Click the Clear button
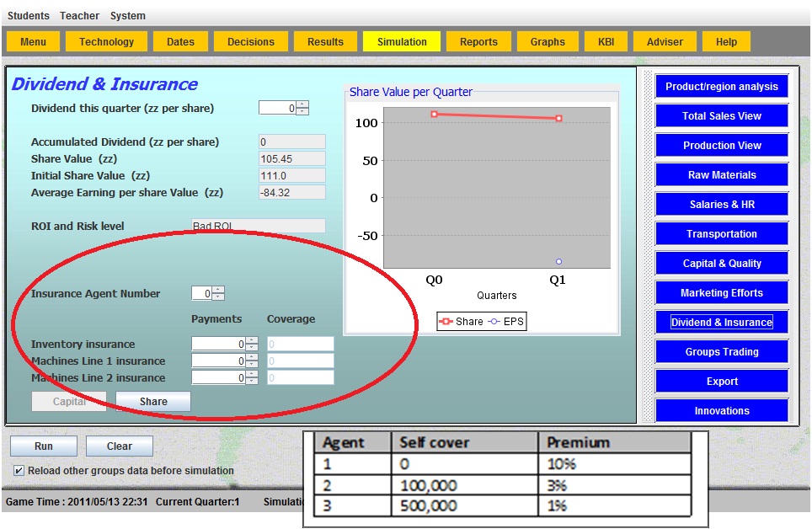This screenshot has width=812, height=529. pyautogui.click(x=120, y=446)
